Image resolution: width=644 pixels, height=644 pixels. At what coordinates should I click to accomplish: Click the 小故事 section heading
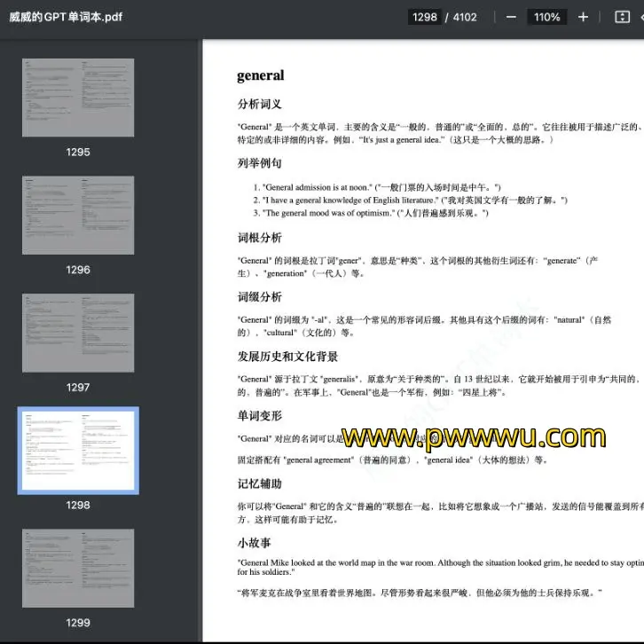(254, 543)
